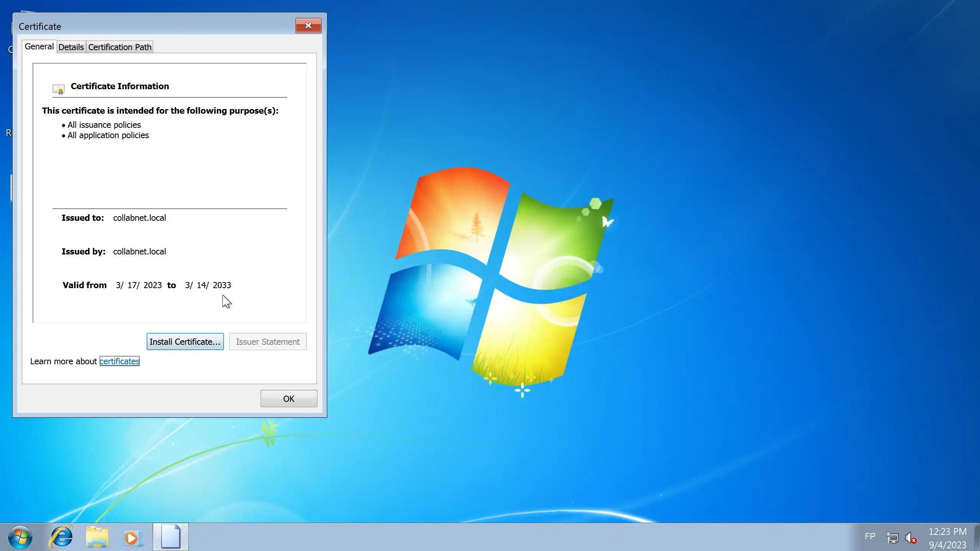Screen dimensions: 980x551
Task: Click the FP language bar indicator
Action: click(x=870, y=536)
